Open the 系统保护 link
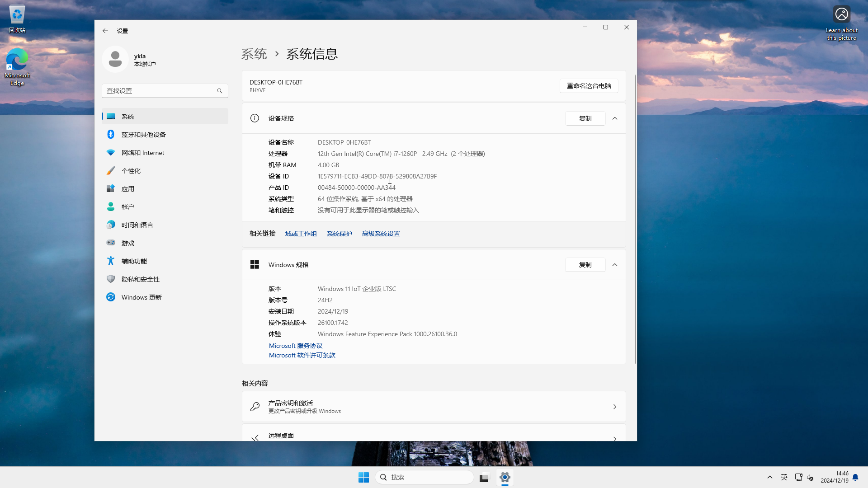868x488 pixels. click(x=340, y=234)
